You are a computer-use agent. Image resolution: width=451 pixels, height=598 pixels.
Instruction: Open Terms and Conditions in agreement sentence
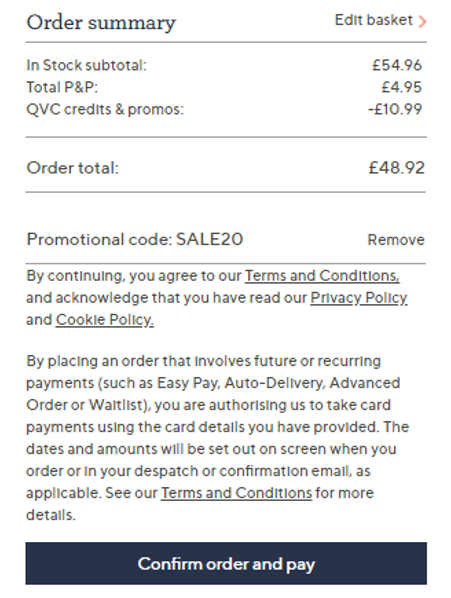pos(322,276)
